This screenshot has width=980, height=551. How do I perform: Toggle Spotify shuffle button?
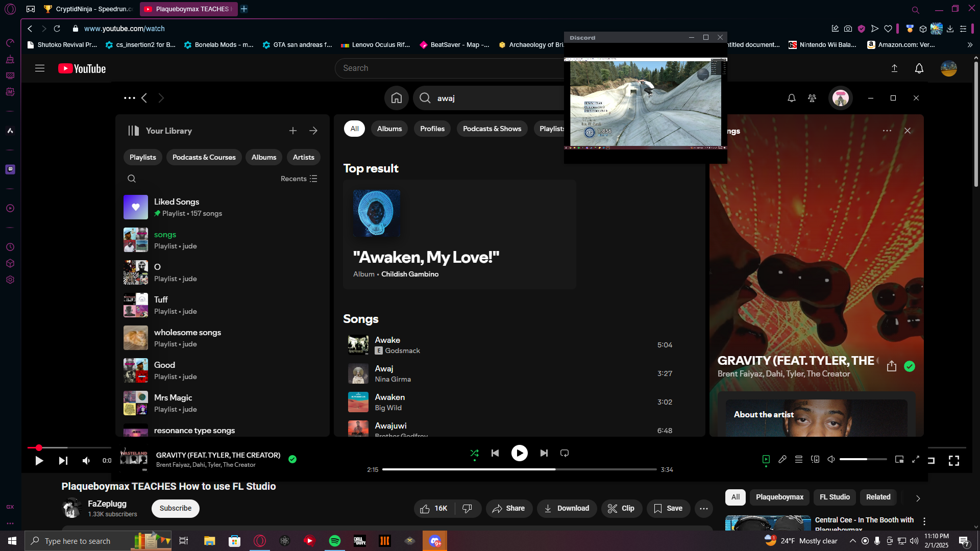click(474, 453)
